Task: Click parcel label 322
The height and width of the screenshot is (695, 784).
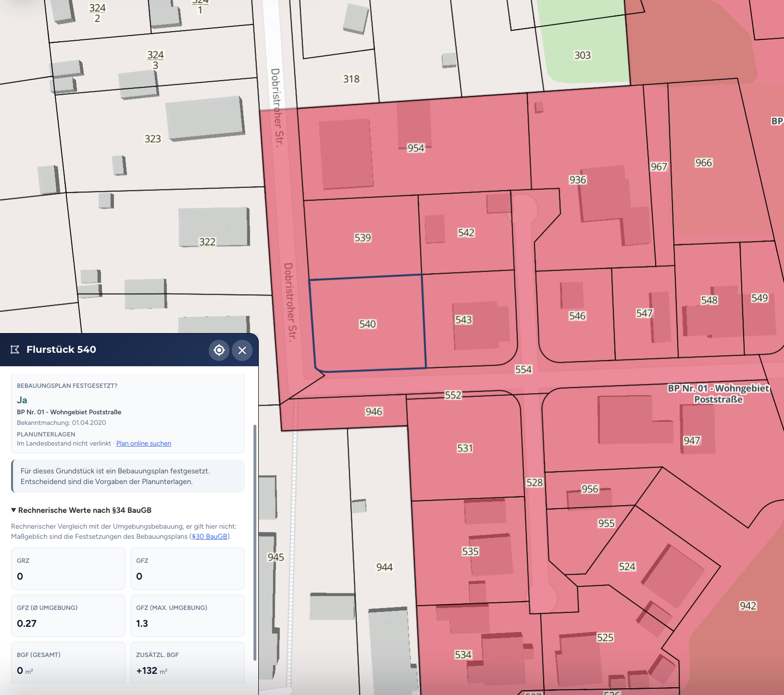Action: [x=207, y=242]
